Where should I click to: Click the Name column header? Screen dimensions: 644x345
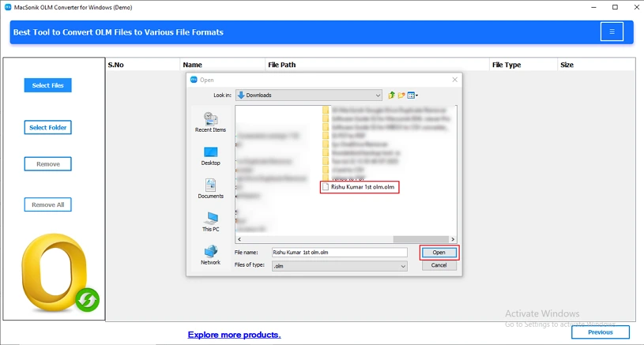point(222,65)
